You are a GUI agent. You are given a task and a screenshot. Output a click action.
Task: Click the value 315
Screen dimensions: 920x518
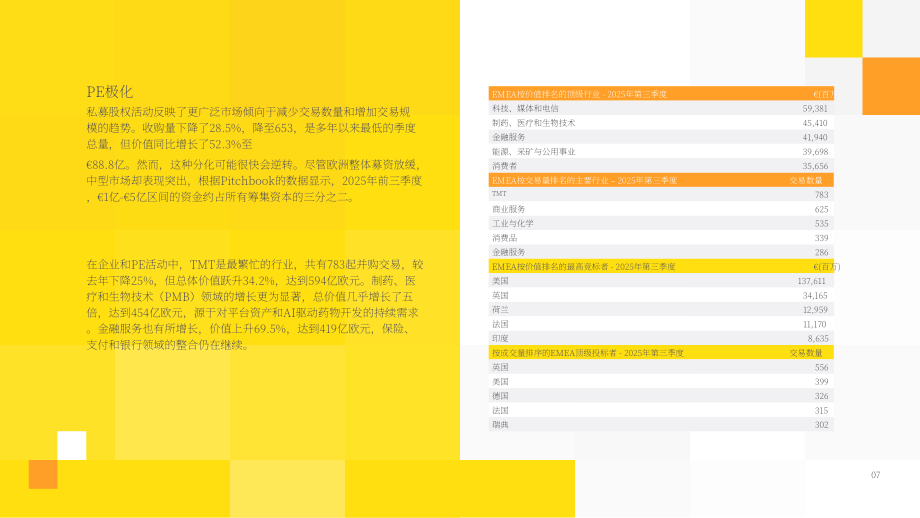[x=821, y=410]
